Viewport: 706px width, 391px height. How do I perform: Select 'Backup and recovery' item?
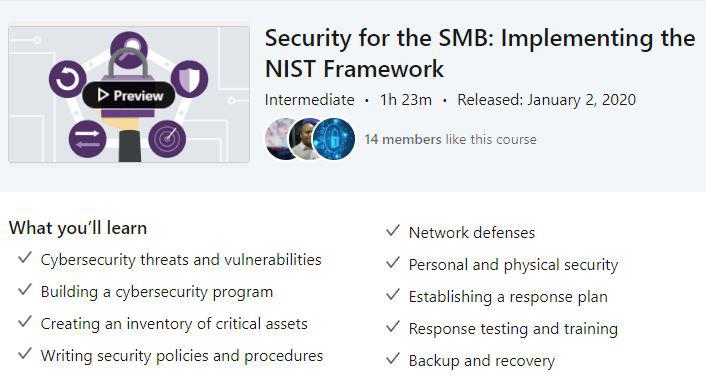pyautogui.click(x=482, y=361)
